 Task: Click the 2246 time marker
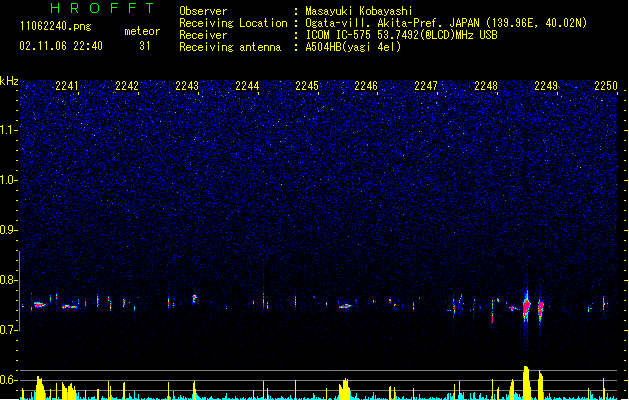(366, 86)
